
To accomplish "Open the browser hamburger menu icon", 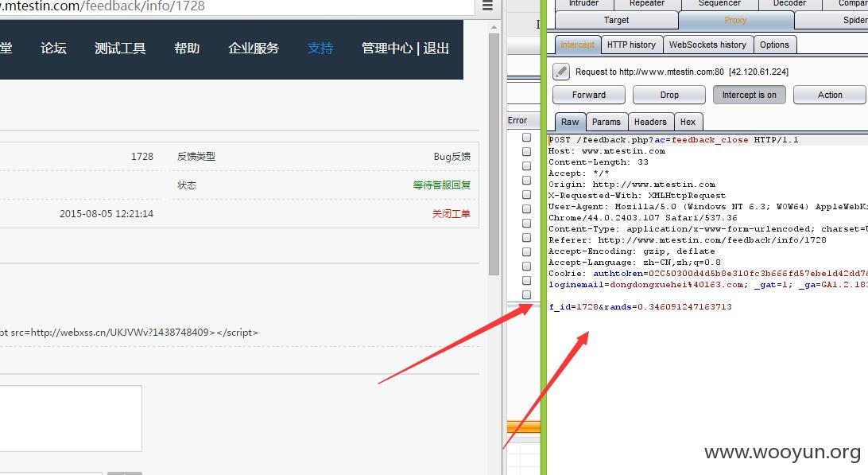I will (487, 6).
